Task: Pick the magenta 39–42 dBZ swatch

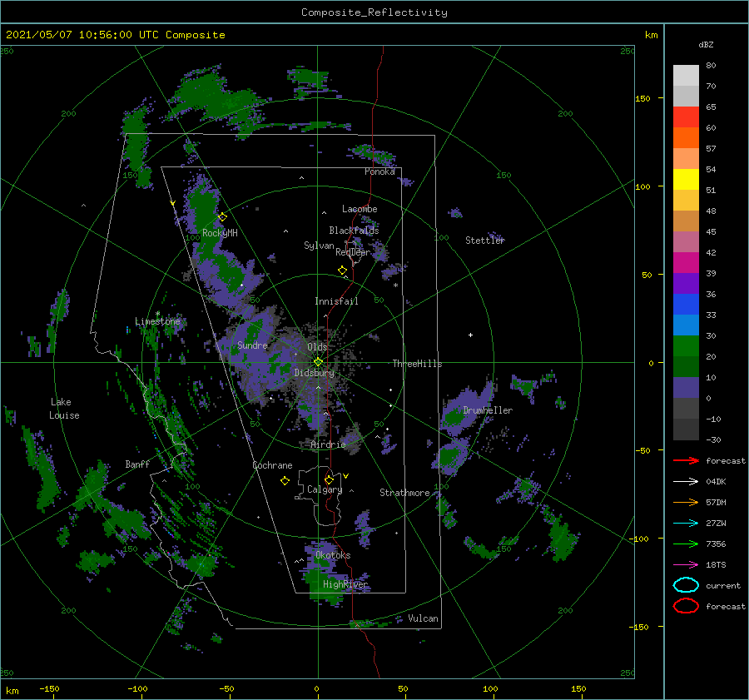Action: pyautogui.click(x=686, y=263)
